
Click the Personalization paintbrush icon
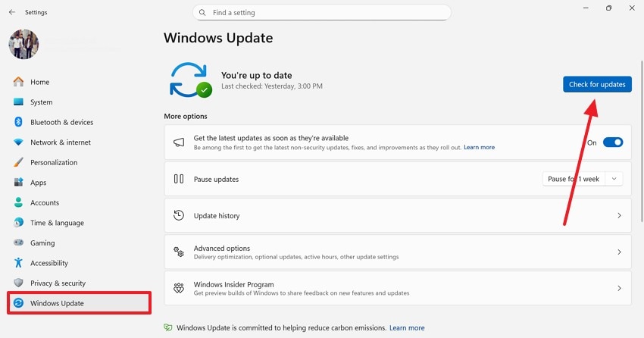click(19, 162)
